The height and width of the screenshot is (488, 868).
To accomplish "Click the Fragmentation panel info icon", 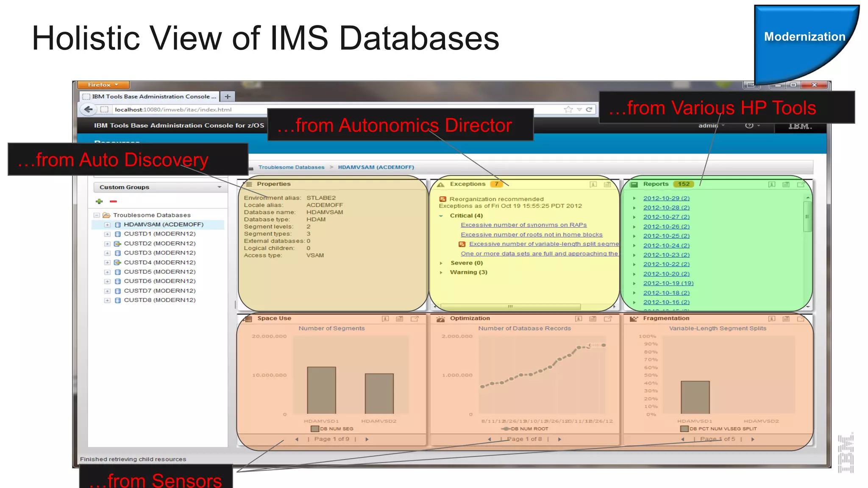I will pyautogui.click(x=772, y=319).
